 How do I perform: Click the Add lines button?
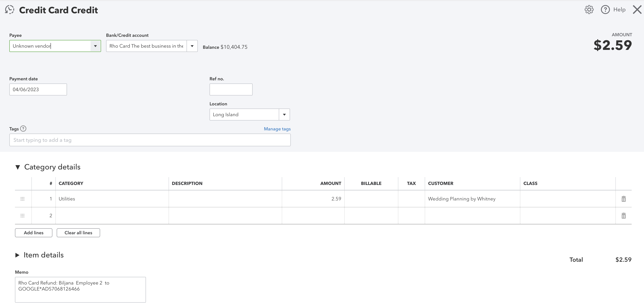(33, 233)
